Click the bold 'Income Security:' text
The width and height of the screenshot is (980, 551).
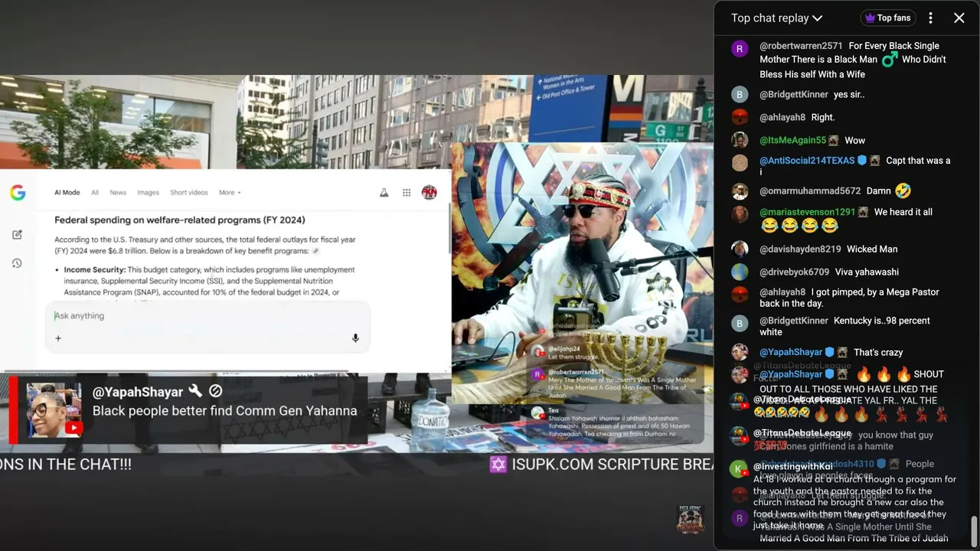[x=95, y=270]
